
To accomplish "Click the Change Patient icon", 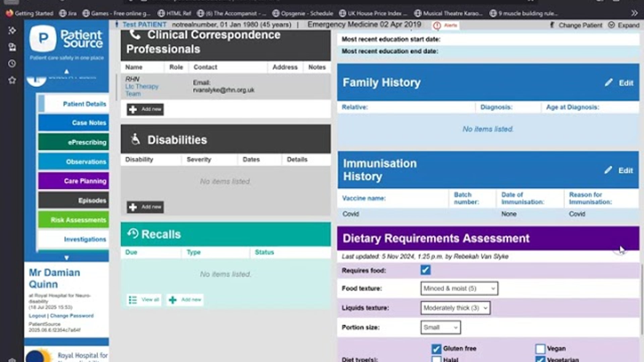I will (552, 25).
